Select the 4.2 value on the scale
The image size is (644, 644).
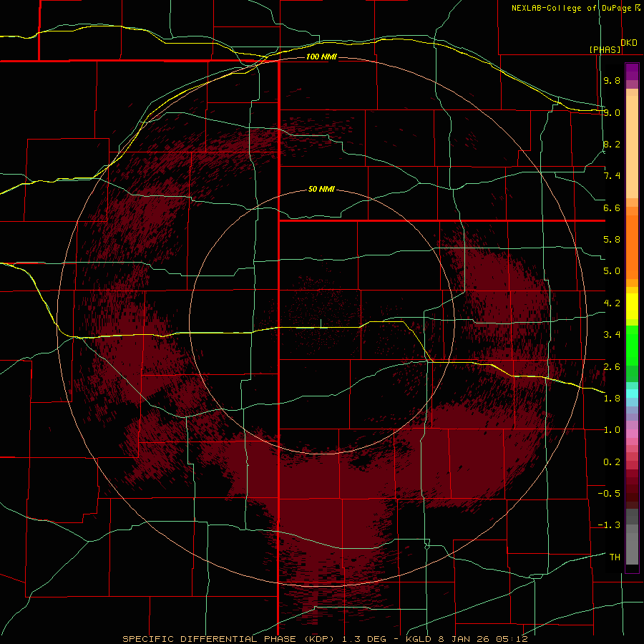[x=612, y=303]
